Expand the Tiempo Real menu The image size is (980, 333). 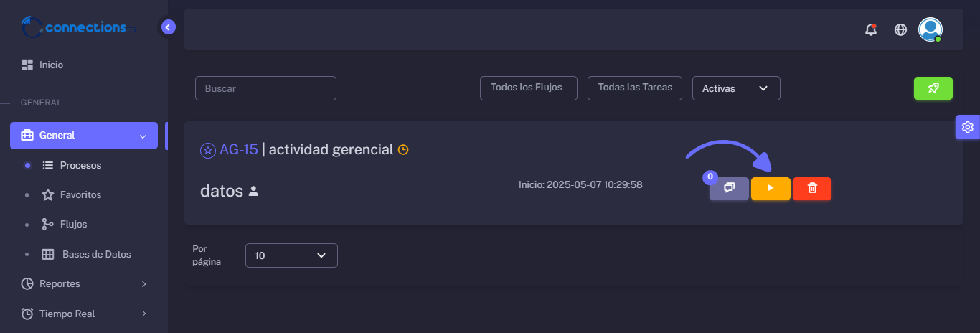pyautogui.click(x=84, y=314)
